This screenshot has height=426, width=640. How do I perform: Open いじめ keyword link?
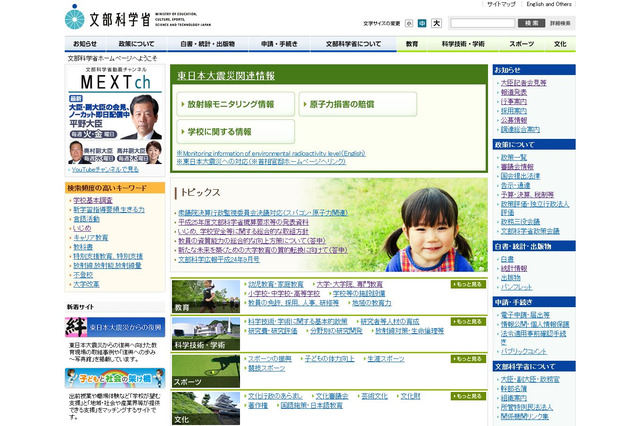(82, 228)
